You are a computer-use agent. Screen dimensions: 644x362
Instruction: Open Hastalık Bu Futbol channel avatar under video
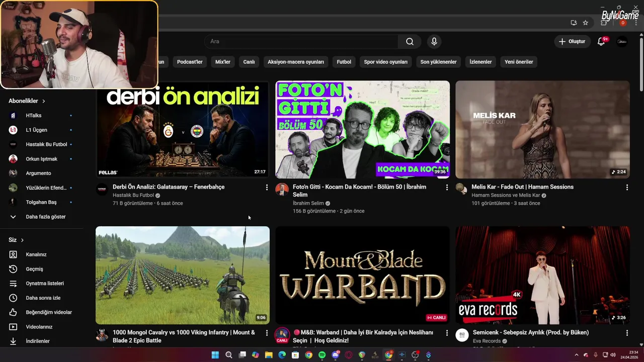coord(102,190)
